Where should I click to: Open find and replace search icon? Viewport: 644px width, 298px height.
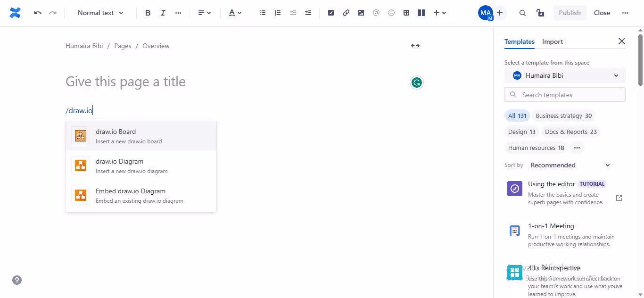click(522, 13)
